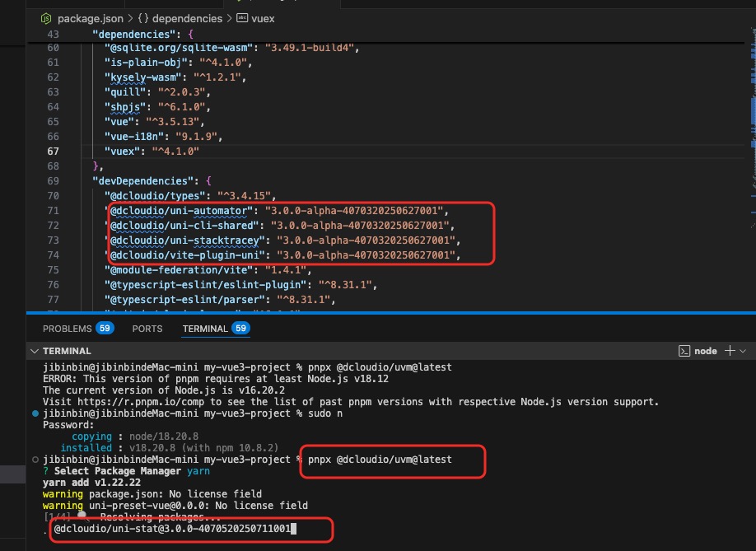
Task: Click the version string on the vite-plugin-uni line
Action: (366, 255)
